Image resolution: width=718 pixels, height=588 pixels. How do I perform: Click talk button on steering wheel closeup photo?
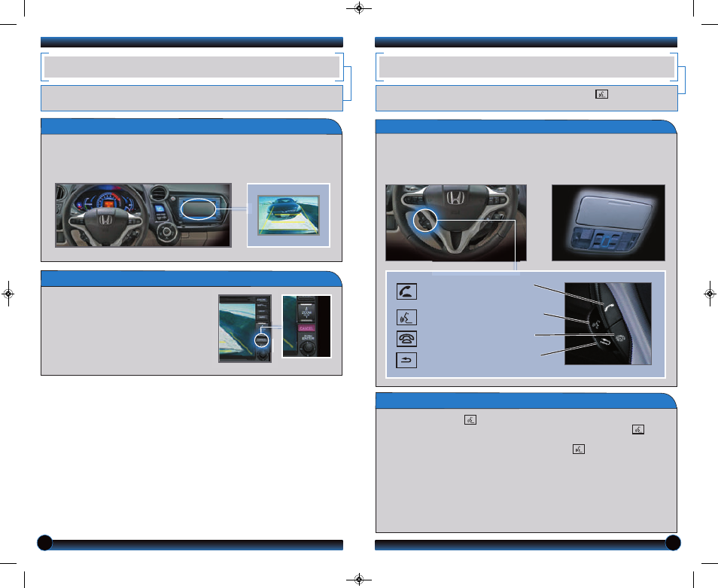pyautogui.click(x=596, y=324)
